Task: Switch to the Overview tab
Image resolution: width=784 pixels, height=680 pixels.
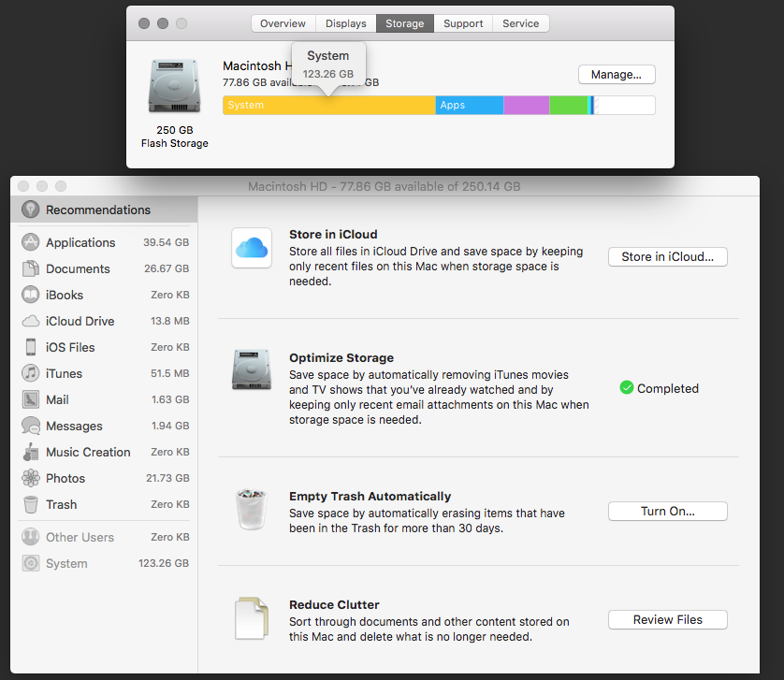Action: pos(283,23)
